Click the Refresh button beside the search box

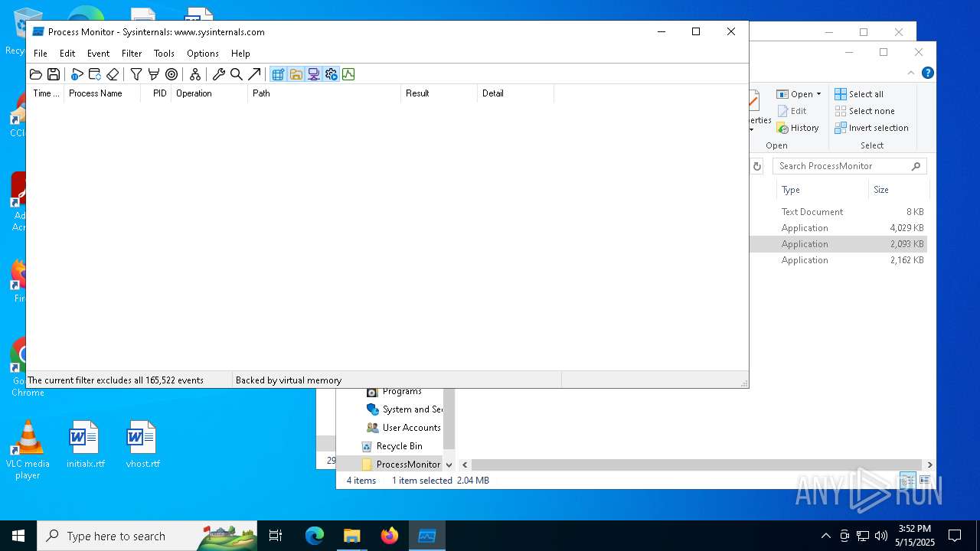point(756,166)
